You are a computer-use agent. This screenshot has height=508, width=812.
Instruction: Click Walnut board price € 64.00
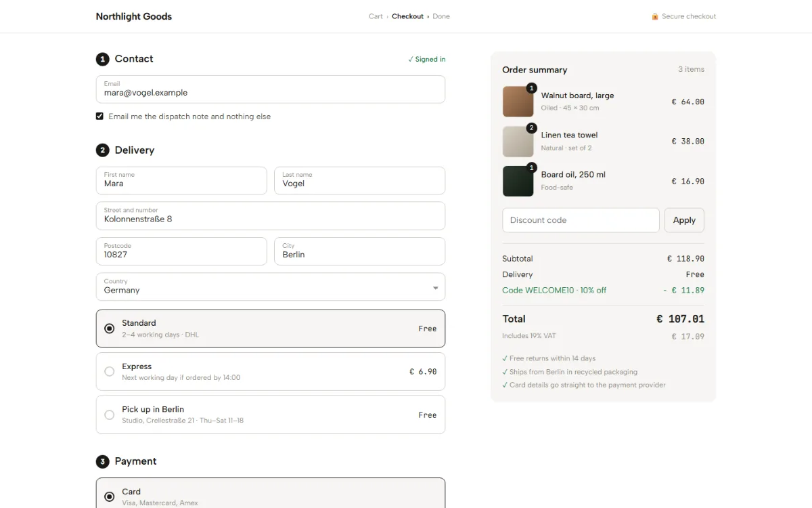click(x=687, y=102)
